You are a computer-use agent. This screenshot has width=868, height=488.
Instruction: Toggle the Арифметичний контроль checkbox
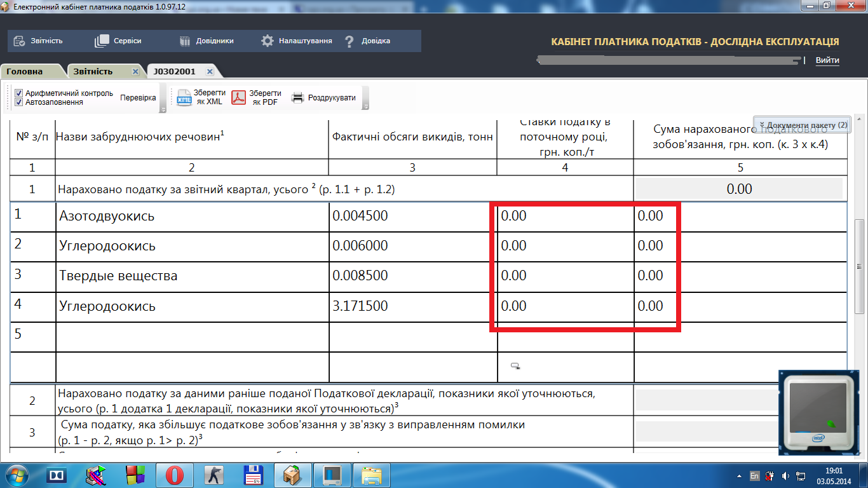(x=19, y=93)
